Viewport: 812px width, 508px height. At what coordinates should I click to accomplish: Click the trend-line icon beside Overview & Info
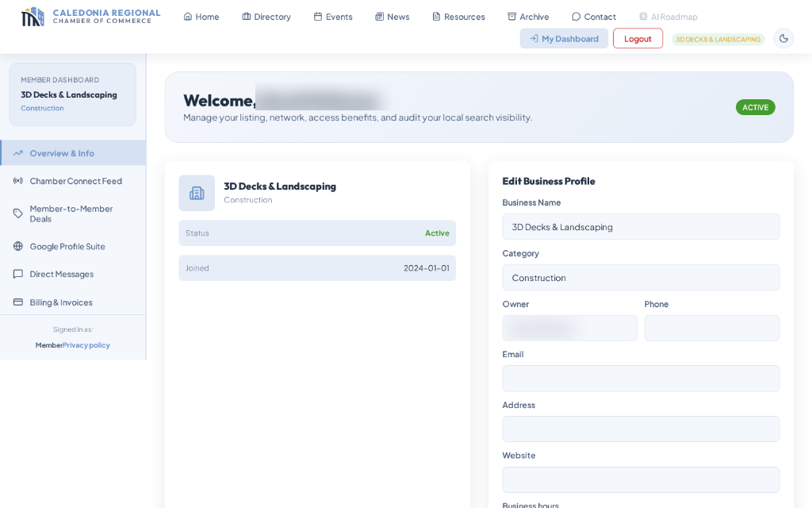coord(18,153)
